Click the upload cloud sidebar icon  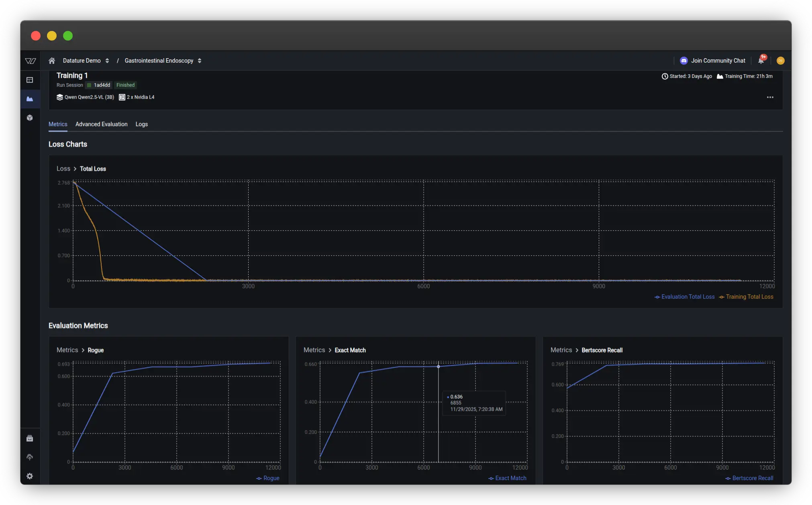tap(30, 457)
